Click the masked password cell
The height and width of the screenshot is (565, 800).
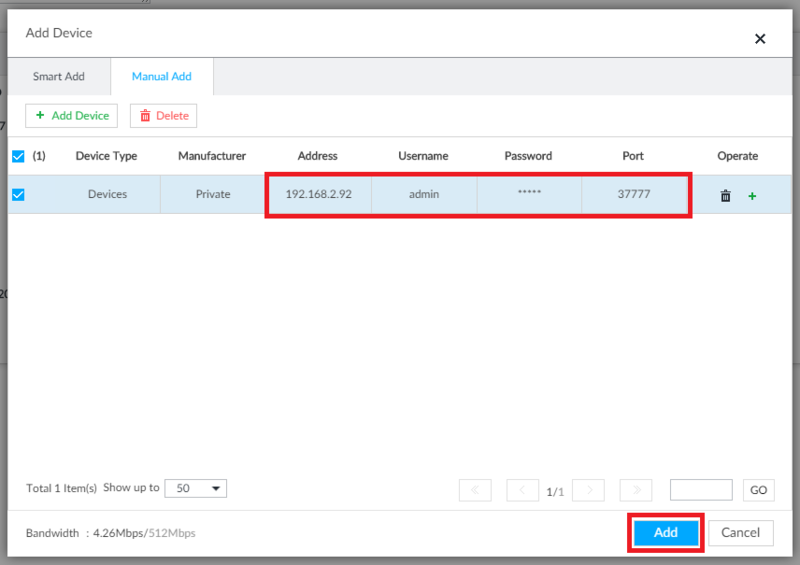tap(529, 194)
